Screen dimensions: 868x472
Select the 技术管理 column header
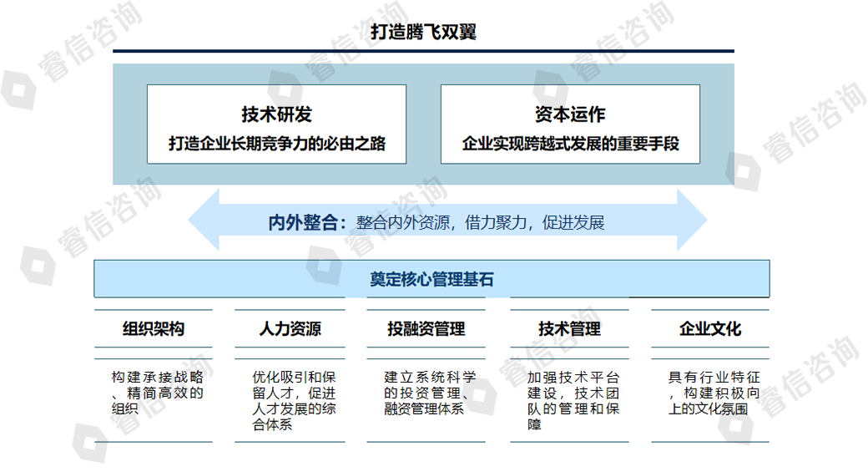569,328
